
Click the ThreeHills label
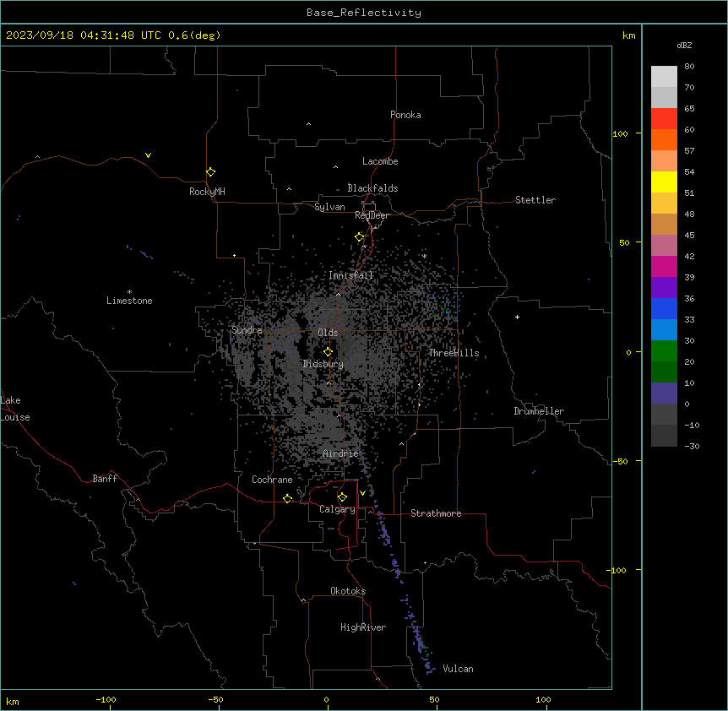click(x=454, y=353)
